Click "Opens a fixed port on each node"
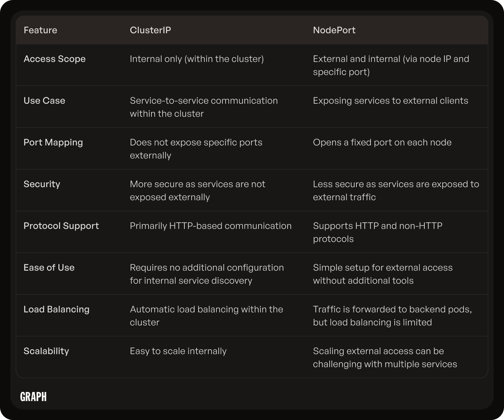This screenshot has height=420, width=504. [x=382, y=142]
